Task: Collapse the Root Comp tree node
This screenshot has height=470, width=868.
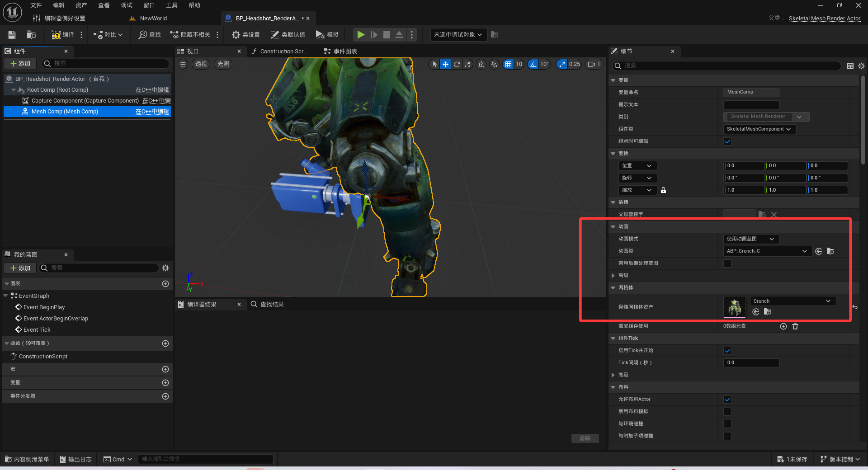Action: tap(13, 90)
